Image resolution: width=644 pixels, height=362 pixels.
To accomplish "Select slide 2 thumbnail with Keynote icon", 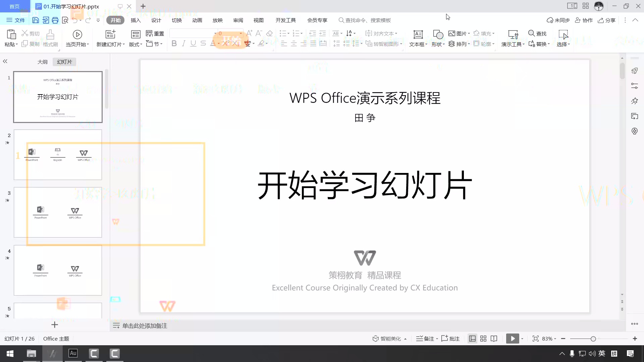I will 58,155.
